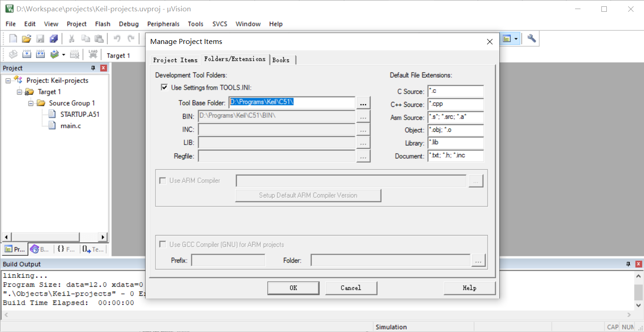Pin the Project panel with pushpin
The width and height of the screenshot is (644, 332).
click(x=93, y=68)
